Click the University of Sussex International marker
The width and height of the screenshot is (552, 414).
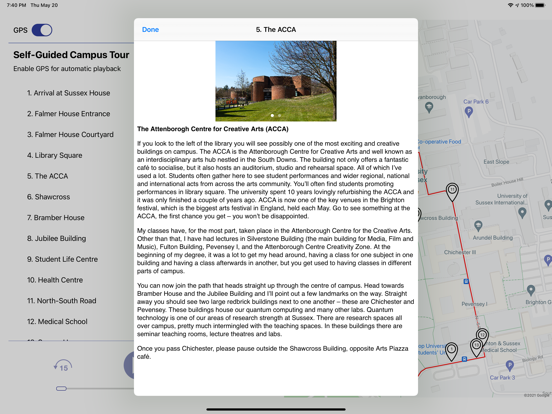[x=522, y=212]
